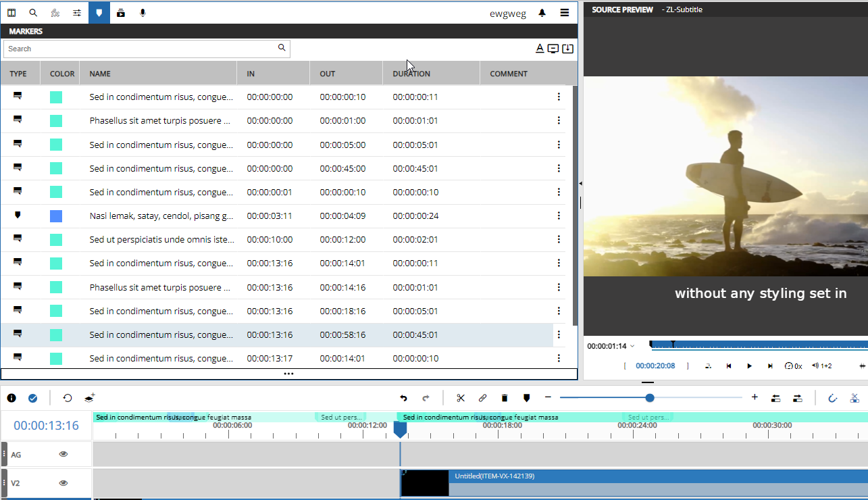This screenshot has height=500, width=868.
Task: Click the link clips icon
Action: [x=482, y=398]
